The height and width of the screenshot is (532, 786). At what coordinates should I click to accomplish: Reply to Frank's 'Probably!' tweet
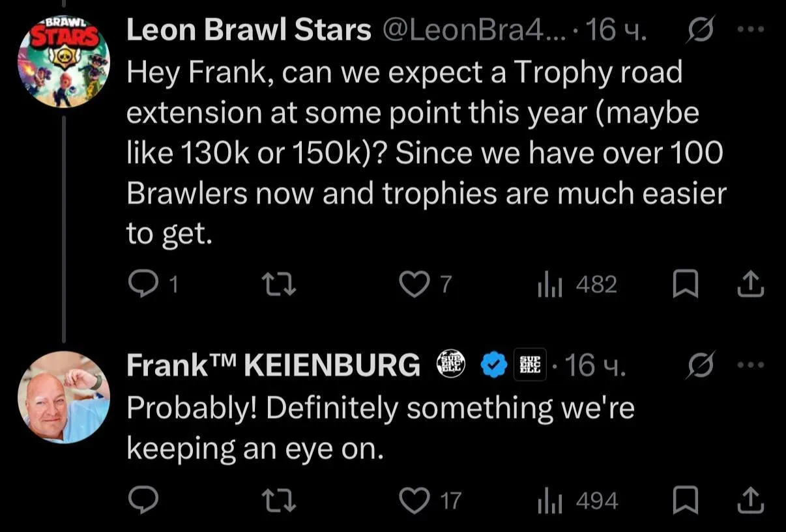(142, 500)
